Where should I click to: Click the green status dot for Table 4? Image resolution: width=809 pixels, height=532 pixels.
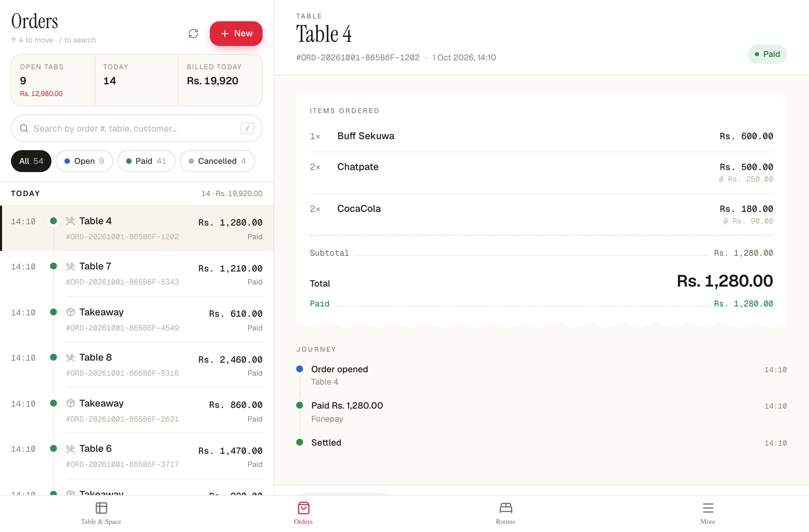point(53,221)
